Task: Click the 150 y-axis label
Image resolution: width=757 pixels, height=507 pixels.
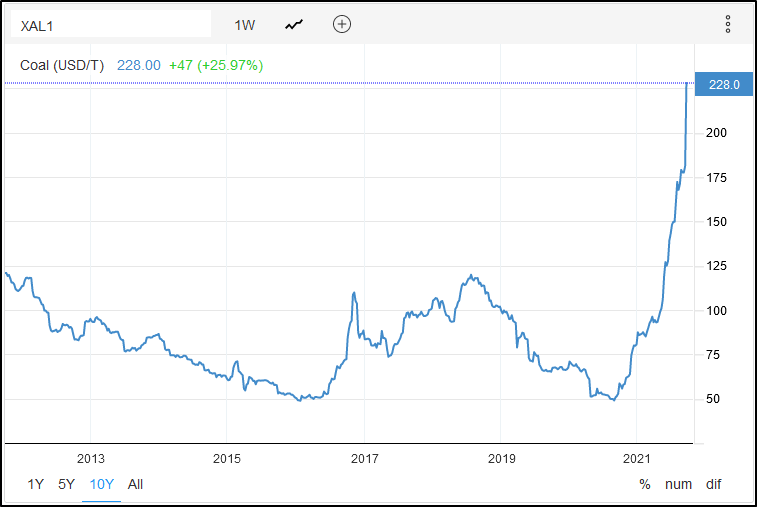Action: (716, 222)
